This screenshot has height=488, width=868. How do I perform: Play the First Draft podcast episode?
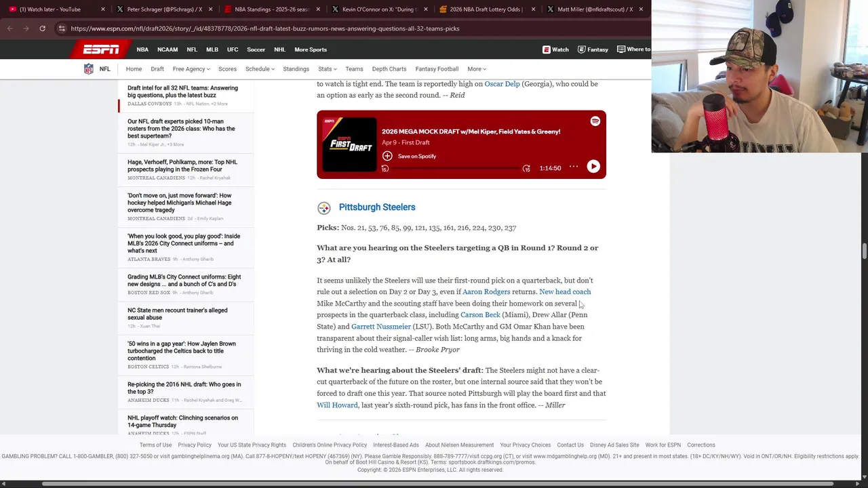tap(593, 167)
